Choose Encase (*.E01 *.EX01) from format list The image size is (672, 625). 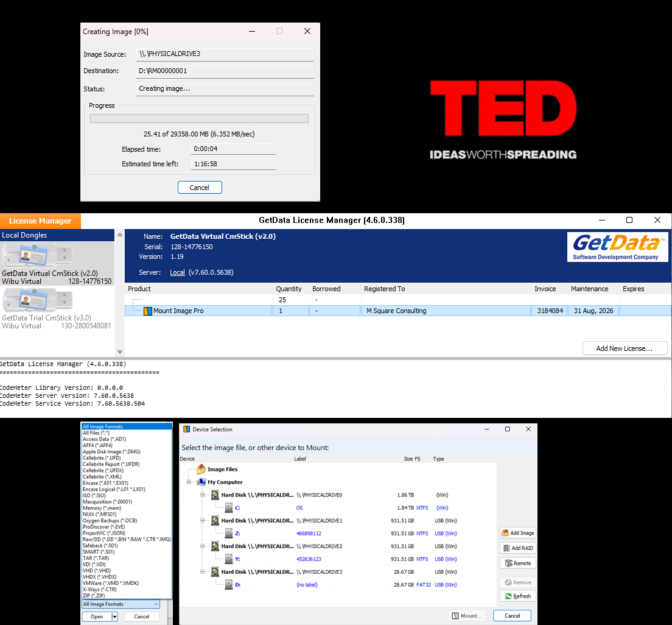pyautogui.click(x=114, y=483)
